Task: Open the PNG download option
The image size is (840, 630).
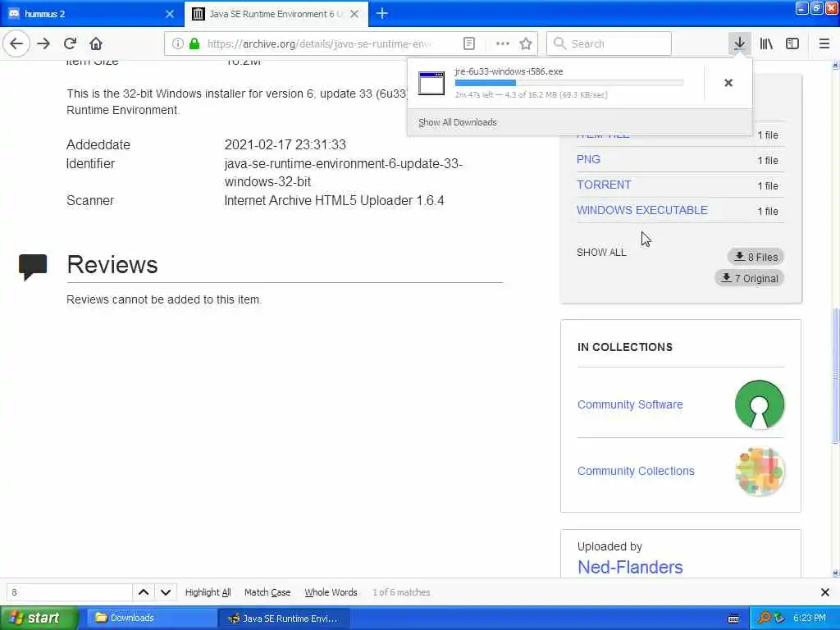Action: point(588,159)
